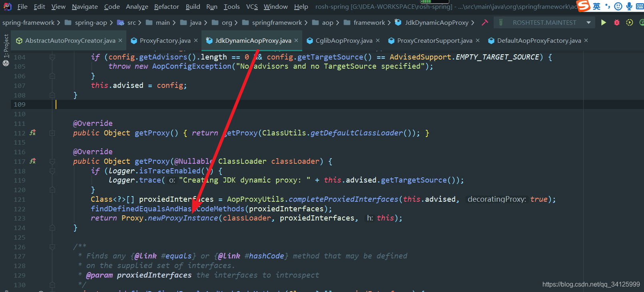Run with coverage icon
This screenshot has width=644, height=292.
coord(630,23)
